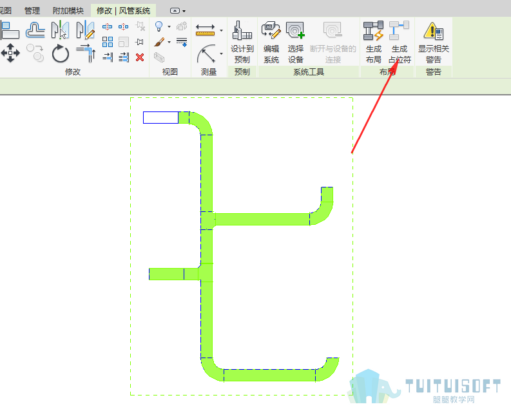Click 选择设备 button
511x420 pixels.
point(296,43)
